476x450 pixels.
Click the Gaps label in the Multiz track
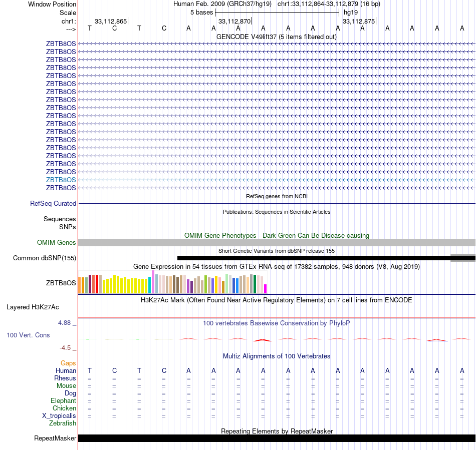[68, 363]
